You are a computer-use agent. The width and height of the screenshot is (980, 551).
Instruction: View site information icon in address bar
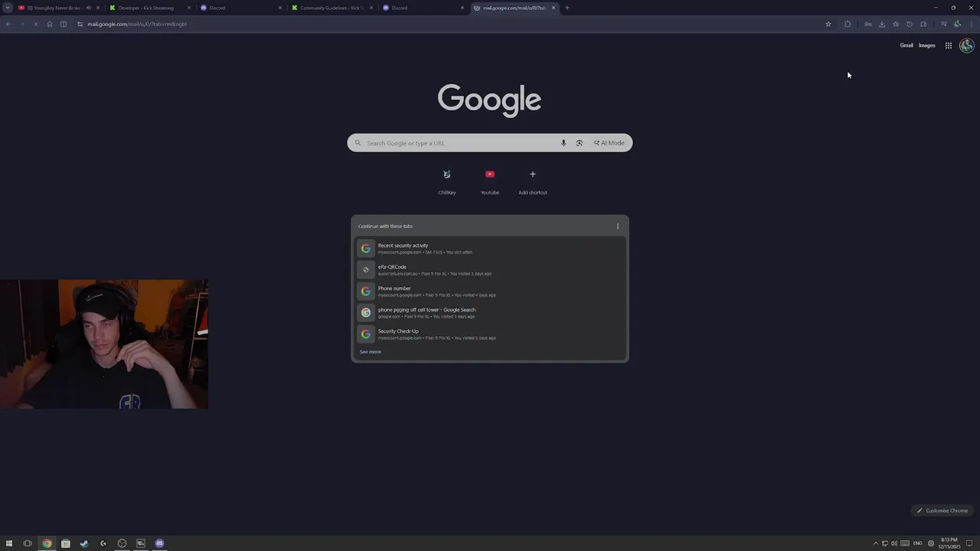tap(80, 24)
